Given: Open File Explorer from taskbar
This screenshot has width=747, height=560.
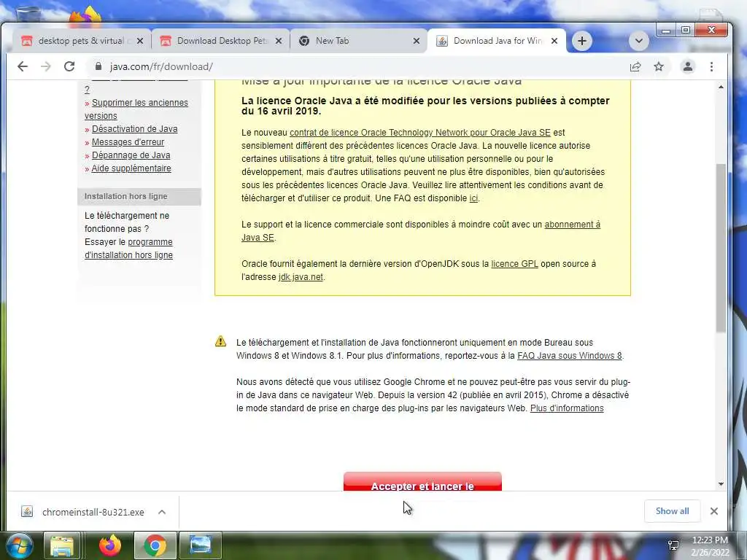Looking at the screenshot, I should (63, 545).
